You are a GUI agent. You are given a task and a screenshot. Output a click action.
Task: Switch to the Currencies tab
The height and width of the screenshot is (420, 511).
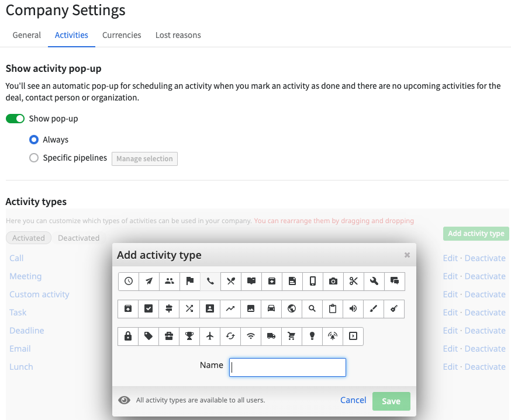(122, 35)
